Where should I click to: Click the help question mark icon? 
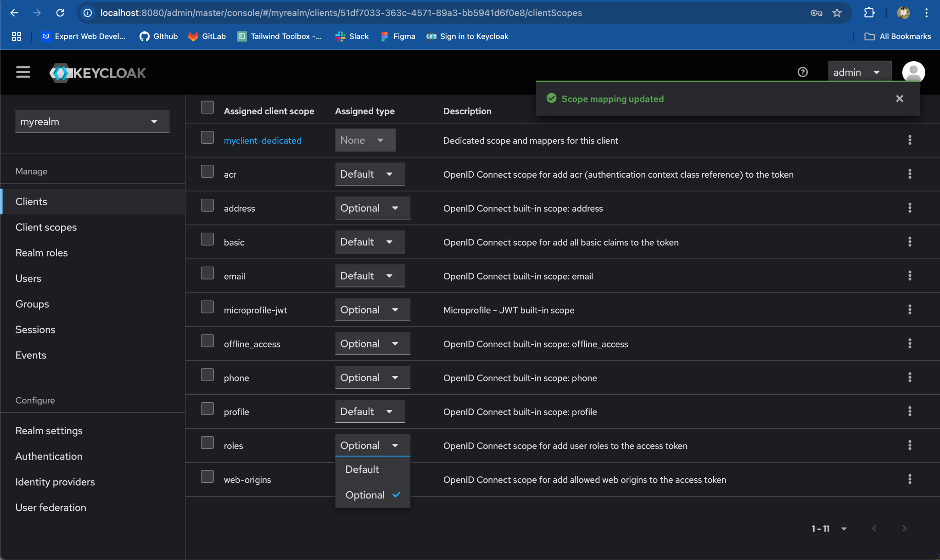(x=802, y=72)
